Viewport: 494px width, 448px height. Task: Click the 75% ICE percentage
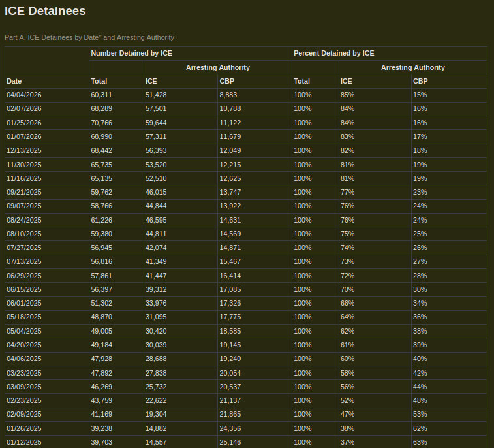click(x=348, y=234)
